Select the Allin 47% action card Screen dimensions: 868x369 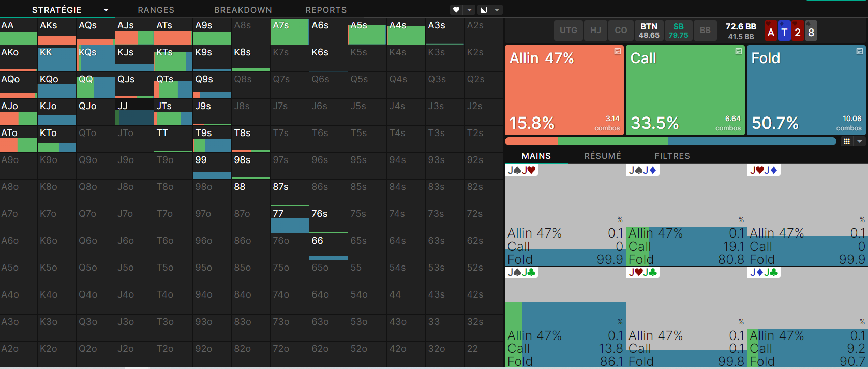(x=564, y=90)
